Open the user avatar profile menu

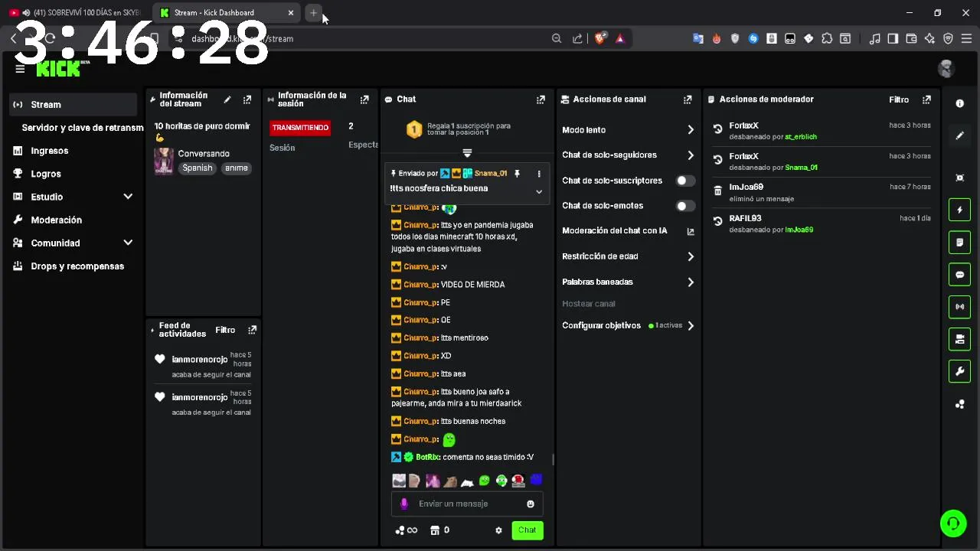pos(946,69)
